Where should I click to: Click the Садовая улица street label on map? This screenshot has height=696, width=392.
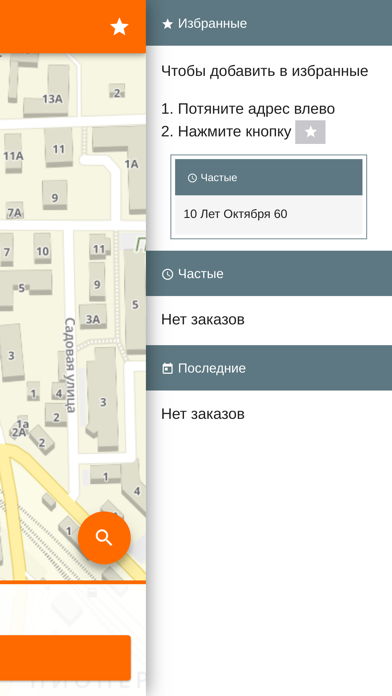(70, 365)
